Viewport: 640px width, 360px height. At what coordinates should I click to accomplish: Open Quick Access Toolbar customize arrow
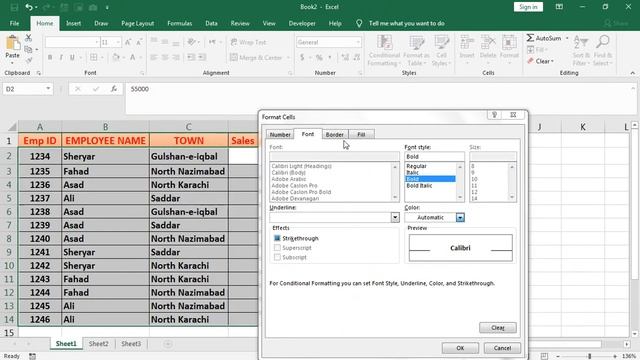pyautogui.click(x=107, y=7)
